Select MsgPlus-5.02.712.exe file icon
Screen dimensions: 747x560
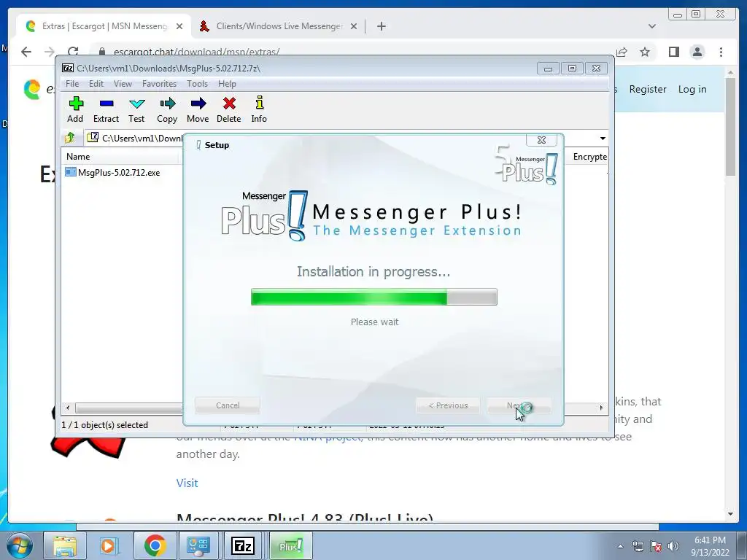tap(71, 172)
